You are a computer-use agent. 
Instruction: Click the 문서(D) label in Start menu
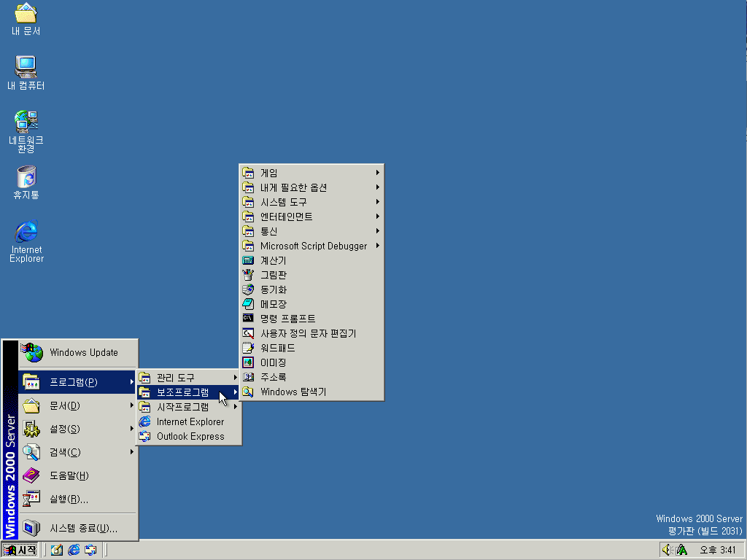(65, 405)
